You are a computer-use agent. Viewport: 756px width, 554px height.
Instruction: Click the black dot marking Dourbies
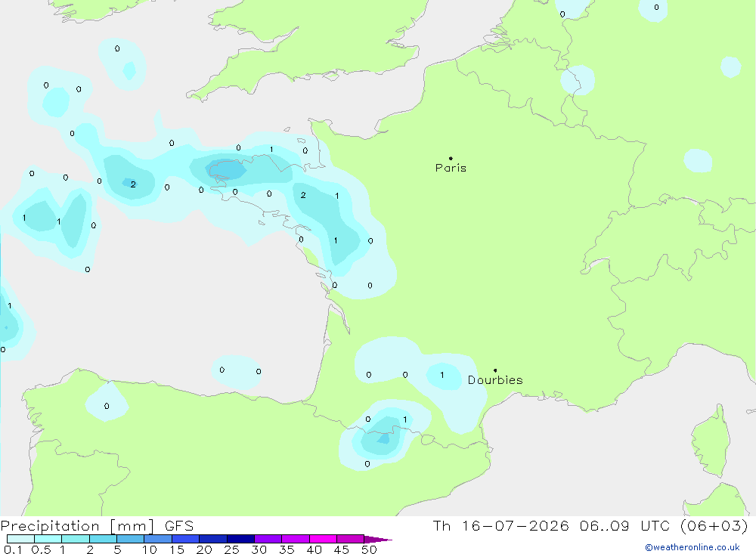point(495,370)
